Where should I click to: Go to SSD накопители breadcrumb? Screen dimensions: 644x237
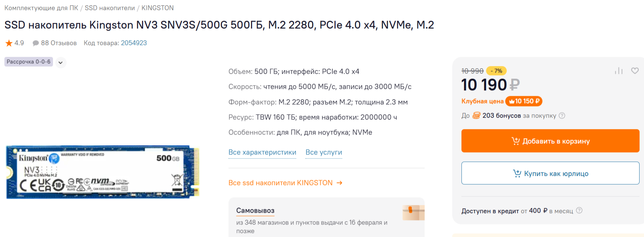(x=110, y=8)
